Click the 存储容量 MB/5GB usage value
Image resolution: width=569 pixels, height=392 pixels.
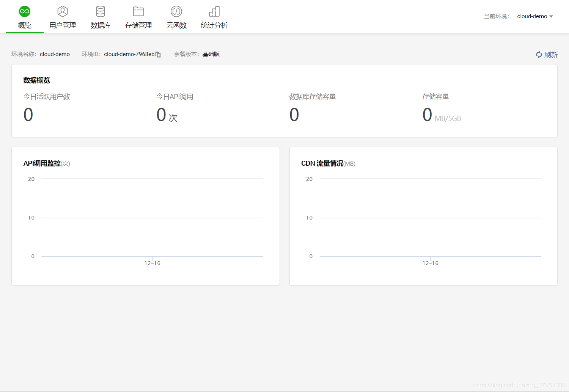tap(442, 115)
